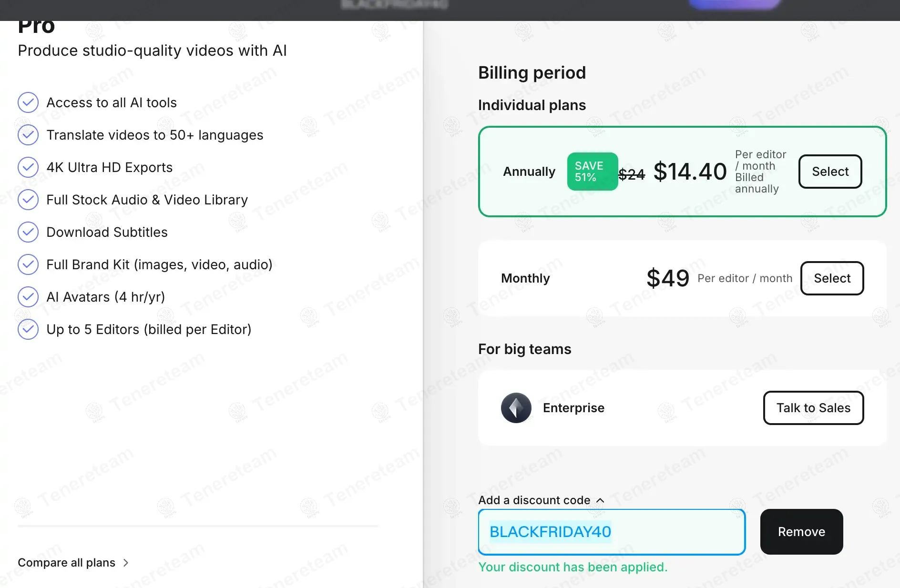The height and width of the screenshot is (588, 900).
Task: Click the checkmark icon beside Download Subtitles
Action: point(28,232)
